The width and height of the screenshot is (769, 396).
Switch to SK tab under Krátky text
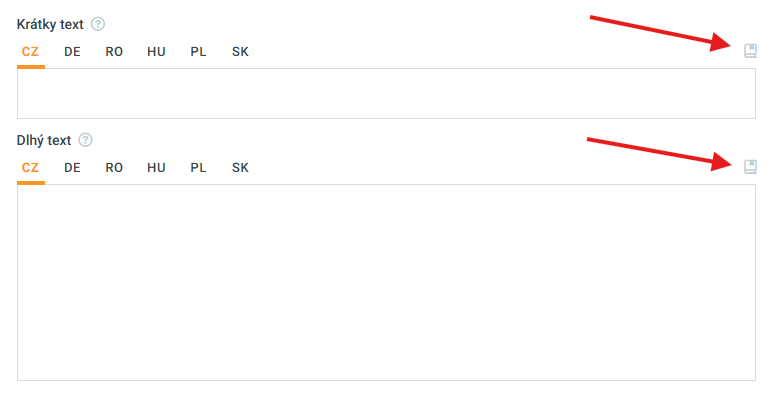[x=240, y=52]
